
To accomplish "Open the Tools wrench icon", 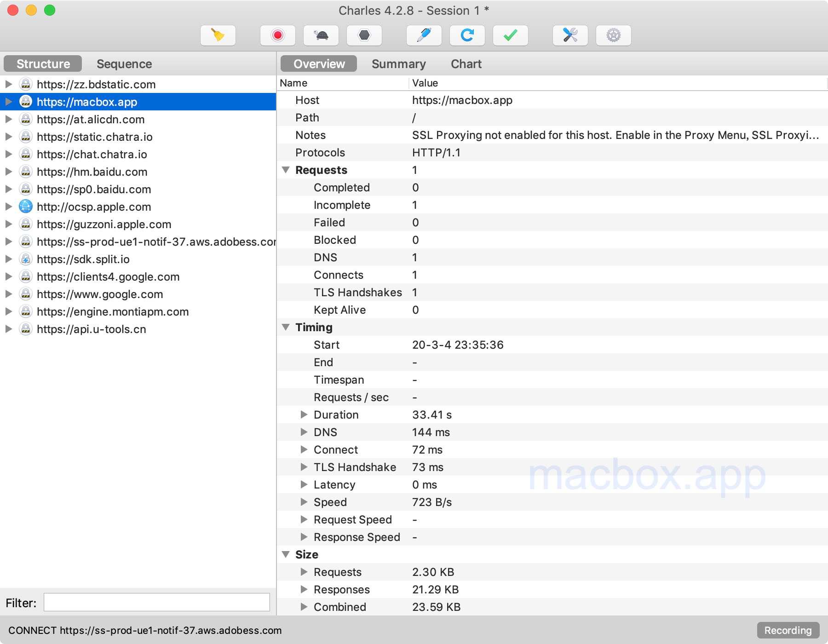I will tap(570, 35).
